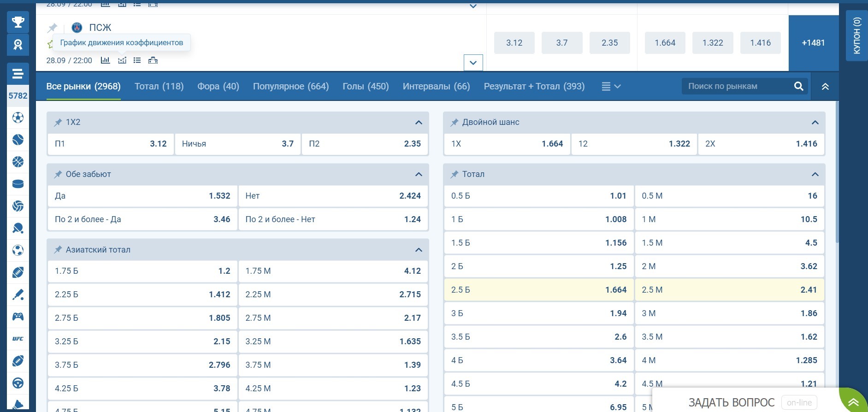Click the award ribbon sidebar icon

click(x=18, y=45)
